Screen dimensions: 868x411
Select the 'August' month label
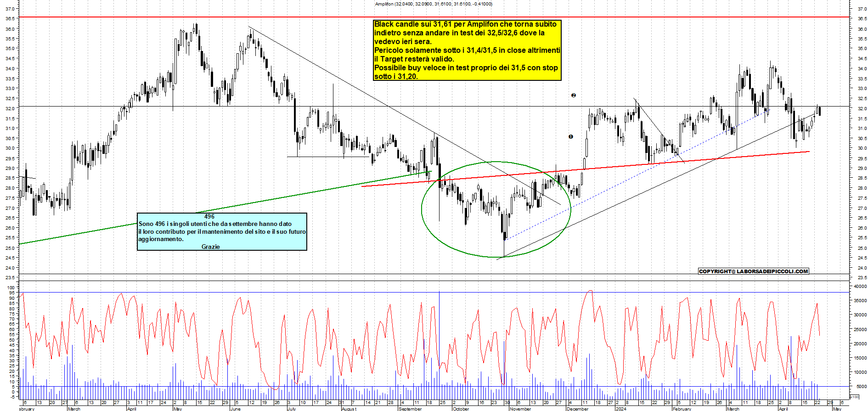pyautogui.click(x=349, y=409)
